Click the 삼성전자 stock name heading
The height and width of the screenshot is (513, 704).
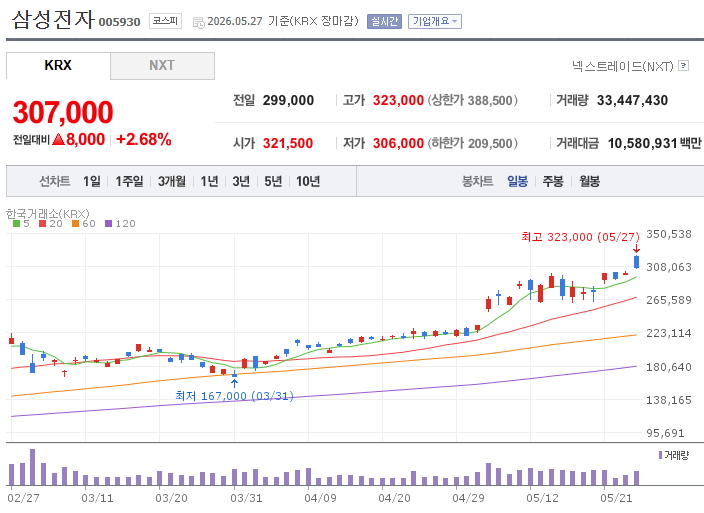point(53,20)
